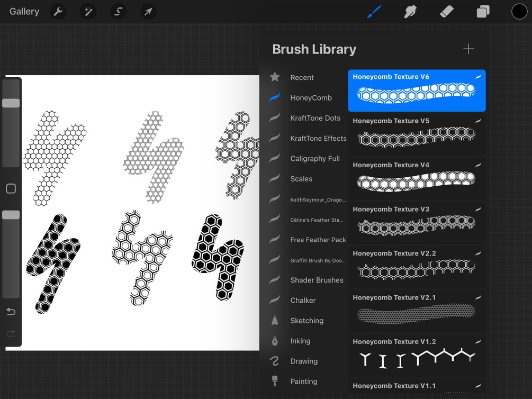Return to the Gallery
532x399 pixels.
pyautogui.click(x=24, y=12)
